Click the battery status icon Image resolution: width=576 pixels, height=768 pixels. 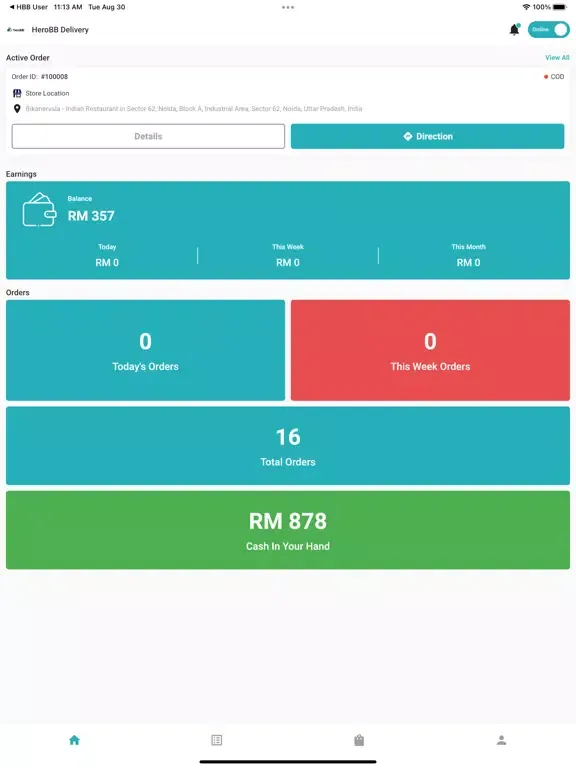click(560, 7)
